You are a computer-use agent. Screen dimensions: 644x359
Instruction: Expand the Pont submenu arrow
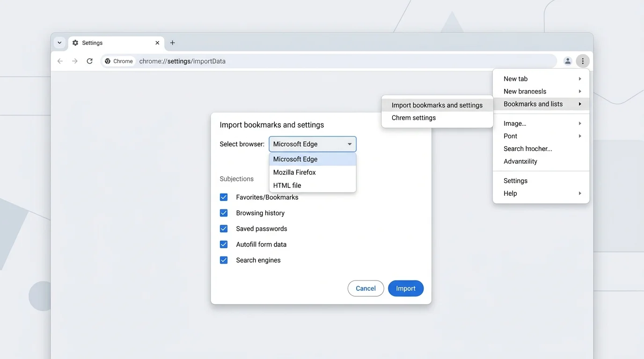(580, 136)
